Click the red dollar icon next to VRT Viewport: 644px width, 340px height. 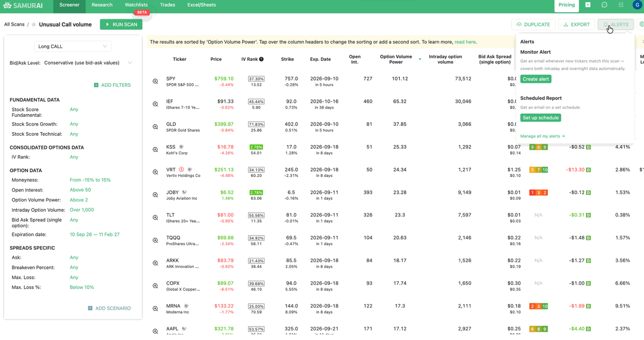tap(182, 169)
